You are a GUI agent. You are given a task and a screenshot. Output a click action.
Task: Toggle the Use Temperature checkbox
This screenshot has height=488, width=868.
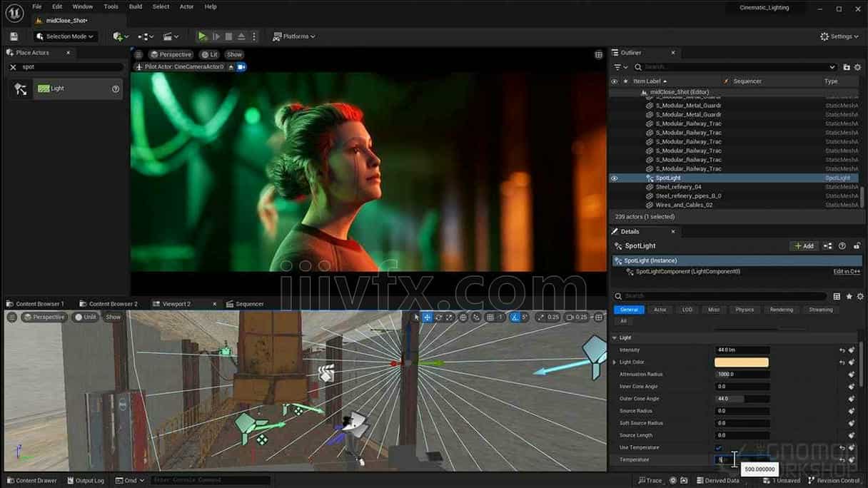(719, 448)
